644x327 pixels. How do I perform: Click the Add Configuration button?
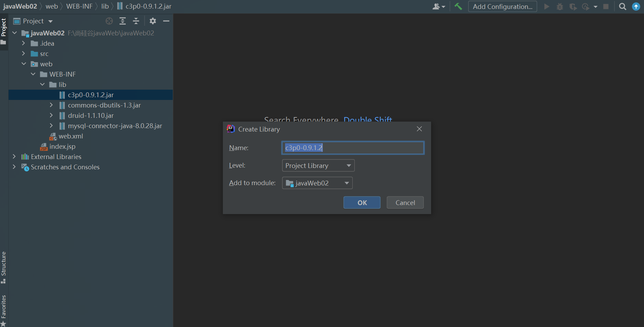tap(502, 7)
